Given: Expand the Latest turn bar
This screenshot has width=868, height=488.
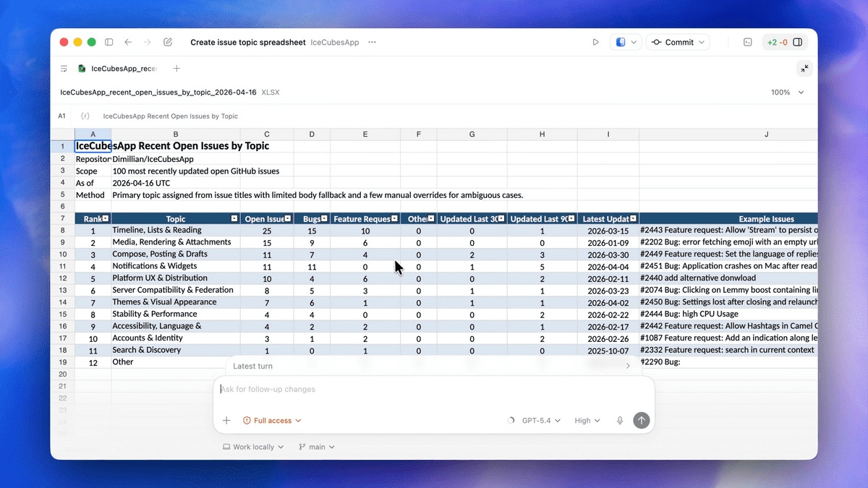Looking at the screenshot, I should [431, 366].
